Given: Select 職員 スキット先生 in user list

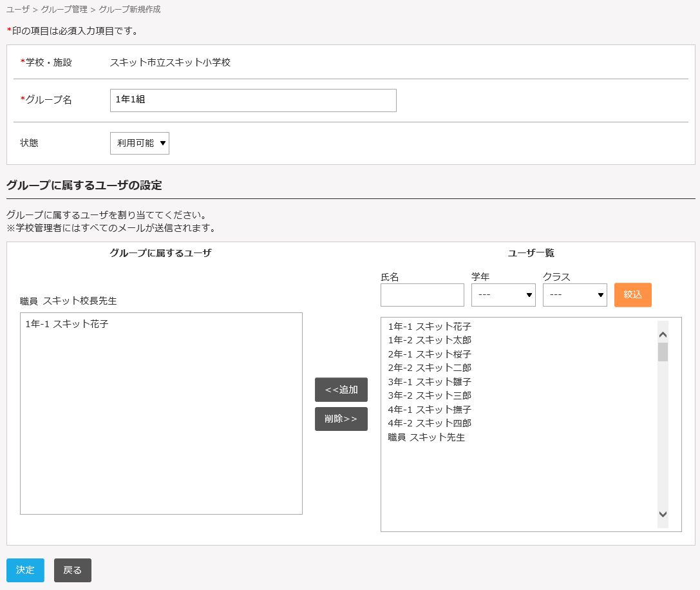Looking at the screenshot, I should 426,437.
